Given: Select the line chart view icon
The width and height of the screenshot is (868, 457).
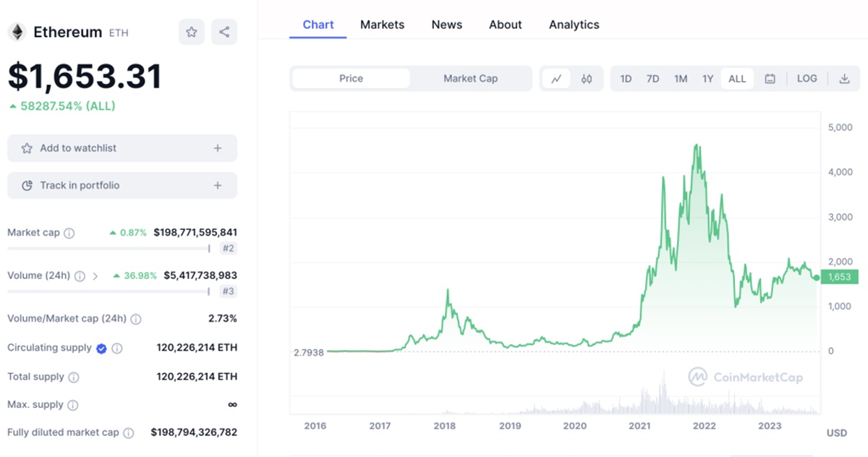Looking at the screenshot, I should (556, 79).
